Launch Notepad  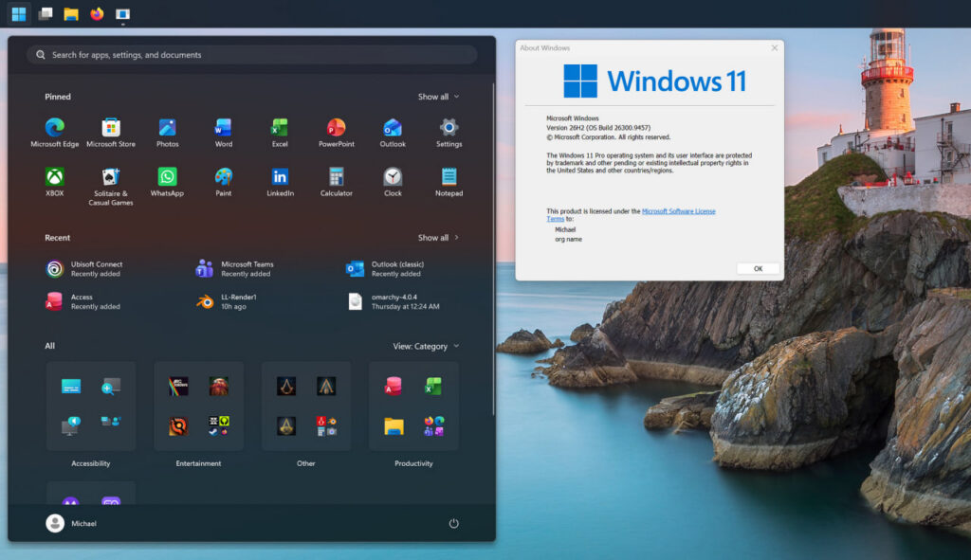[449, 182]
